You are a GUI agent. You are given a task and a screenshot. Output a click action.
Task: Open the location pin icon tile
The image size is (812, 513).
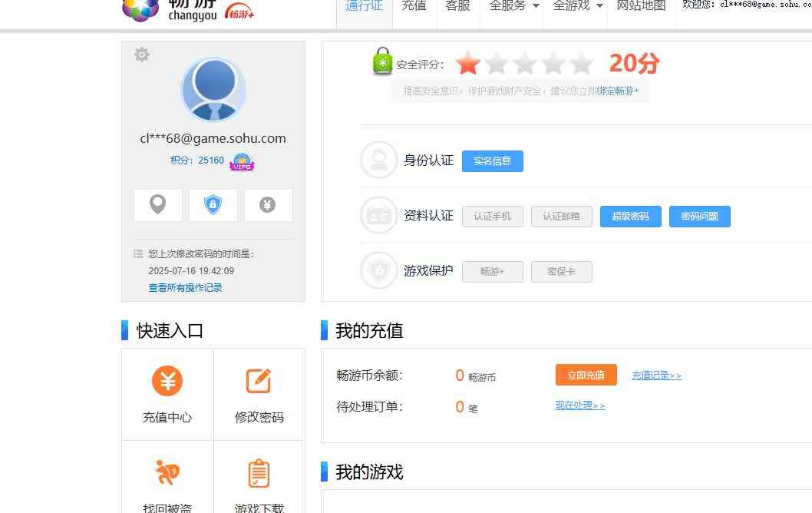point(158,205)
